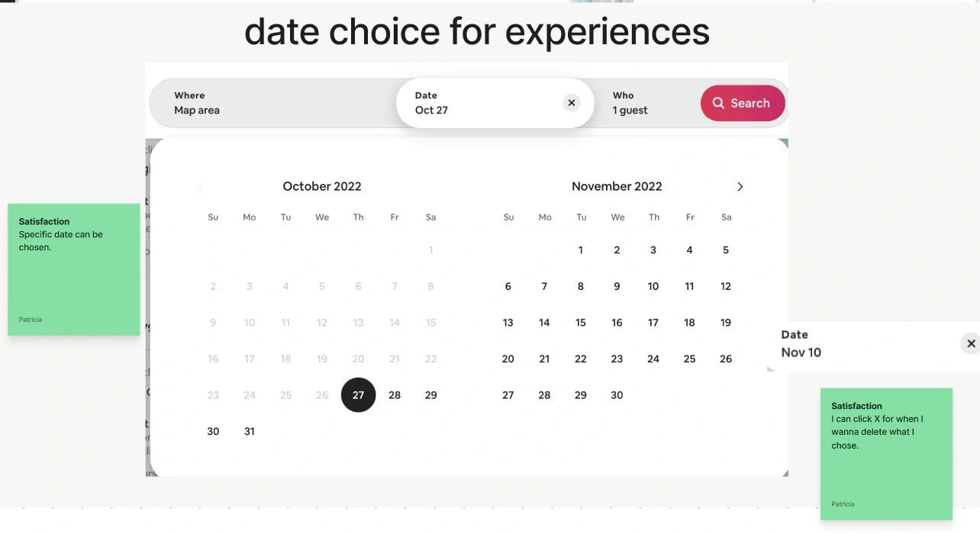
Task: Clear the Oct 27 date with X
Action: [572, 103]
